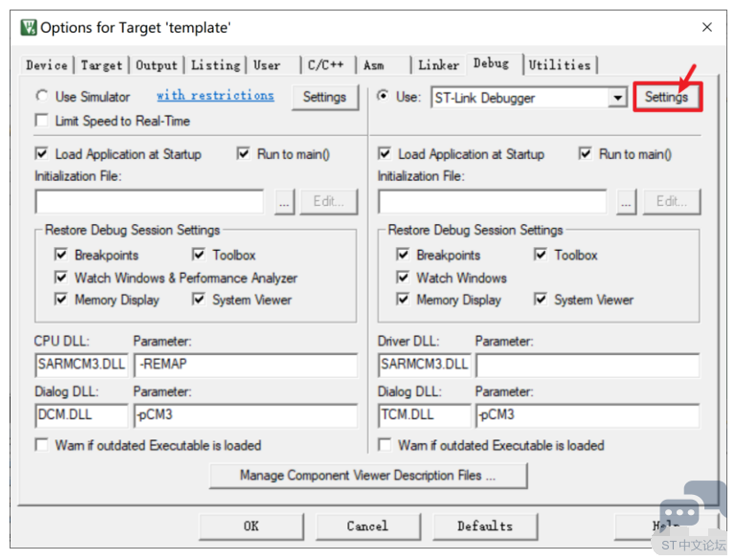Click the Cancel button

(367, 526)
